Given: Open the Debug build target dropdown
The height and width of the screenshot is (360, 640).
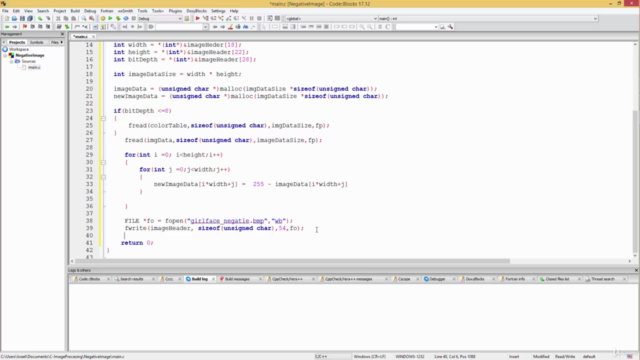Looking at the screenshot, I should pyautogui.click(x=180, y=18).
